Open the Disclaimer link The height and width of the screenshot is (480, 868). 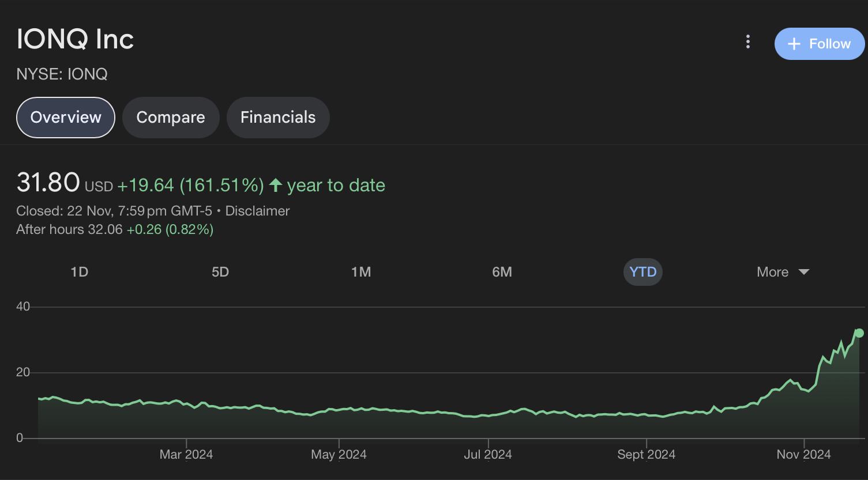(257, 211)
